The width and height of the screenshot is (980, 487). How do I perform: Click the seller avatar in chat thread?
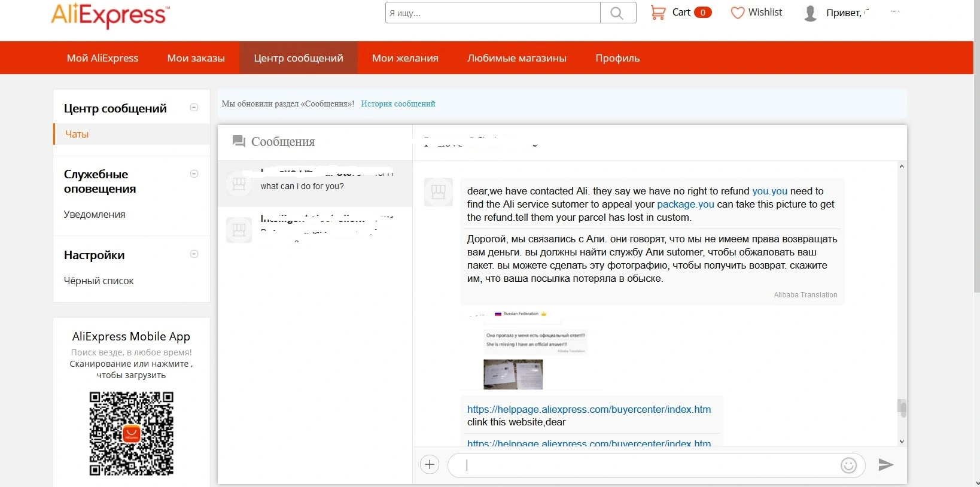[439, 192]
